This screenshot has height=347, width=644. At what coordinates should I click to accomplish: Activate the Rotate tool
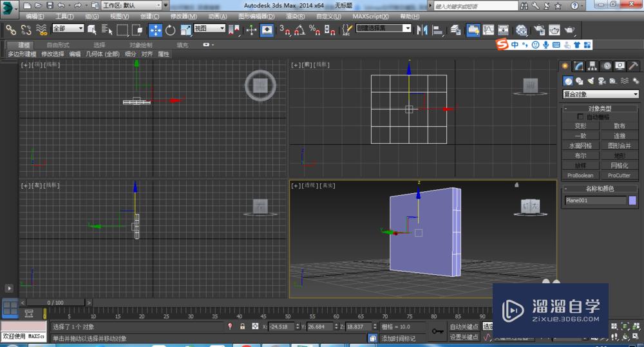click(x=171, y=30)
